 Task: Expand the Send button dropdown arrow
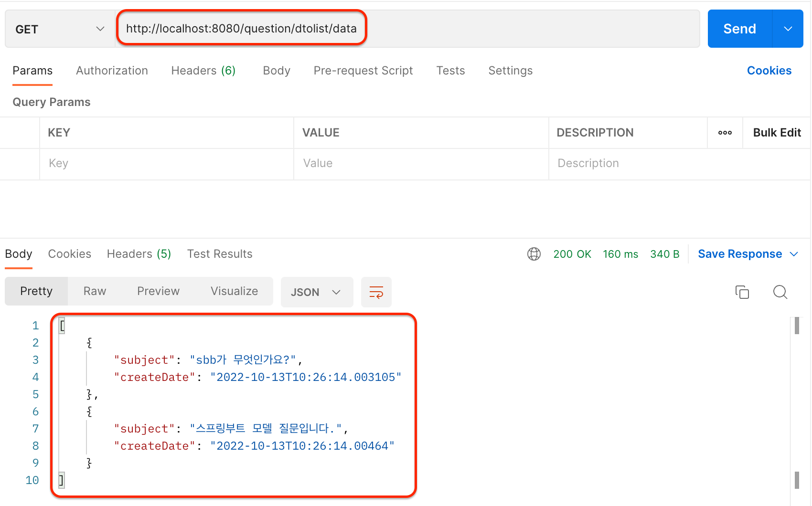(788, 29)
